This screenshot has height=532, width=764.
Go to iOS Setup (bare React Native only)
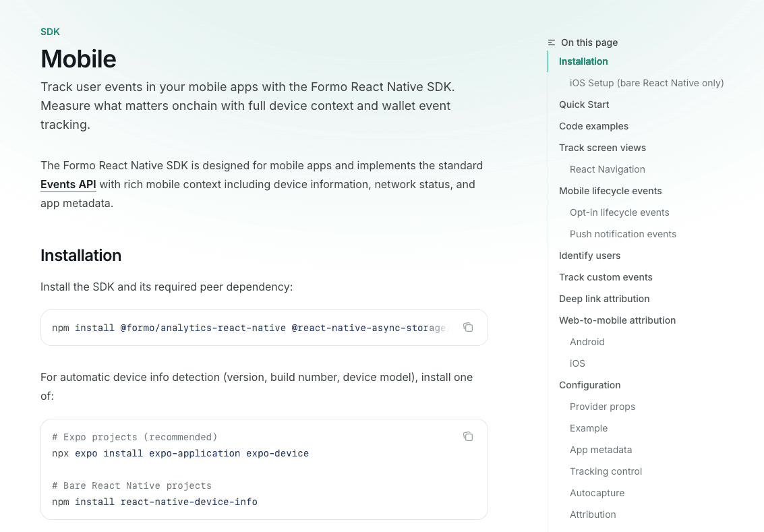pos(647,83)
